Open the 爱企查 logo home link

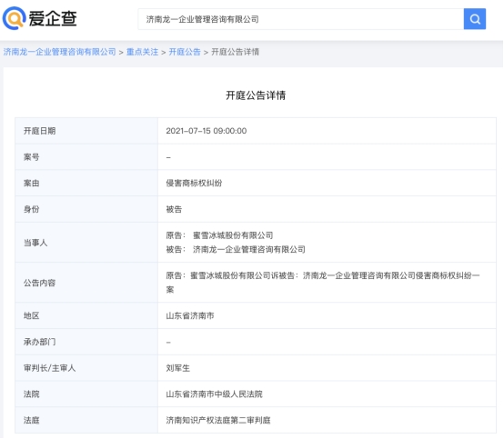[40, 18]
